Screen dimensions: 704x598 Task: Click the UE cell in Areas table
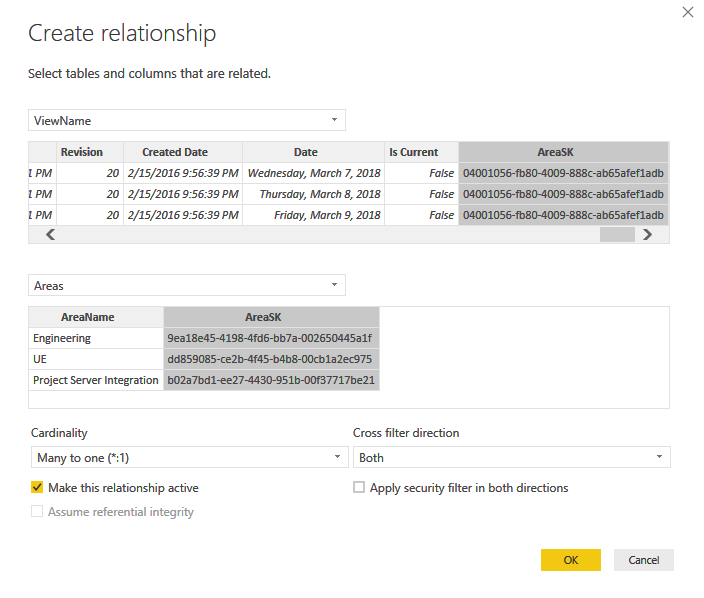click(x=96, y=359)
